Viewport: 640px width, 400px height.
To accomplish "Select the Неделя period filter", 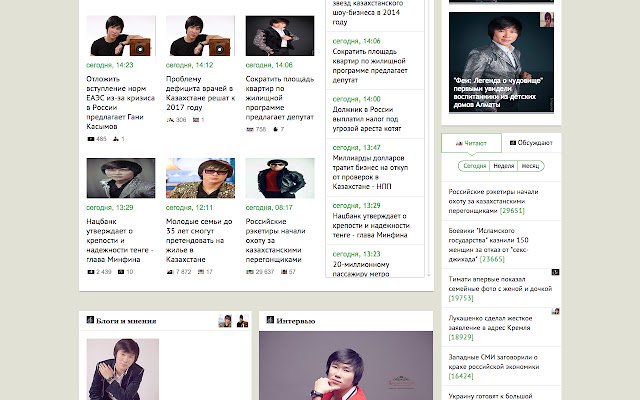I will coord(503,166).
